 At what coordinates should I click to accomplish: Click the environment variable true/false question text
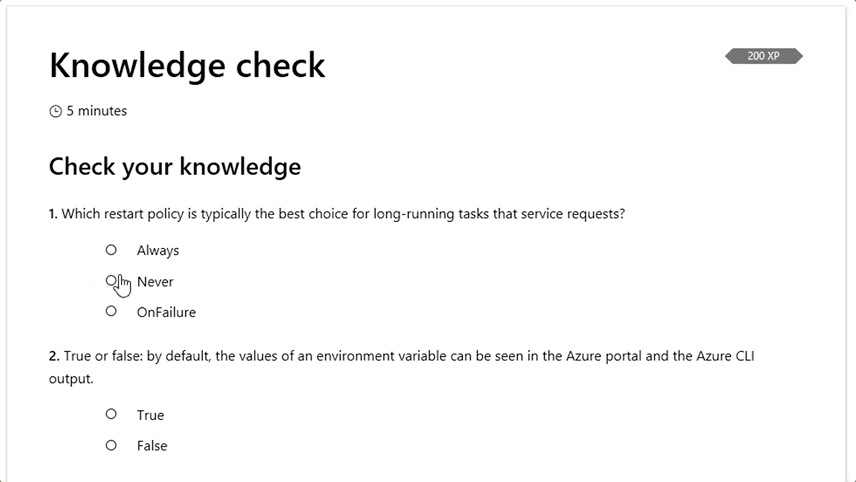(x=400, y=356)
